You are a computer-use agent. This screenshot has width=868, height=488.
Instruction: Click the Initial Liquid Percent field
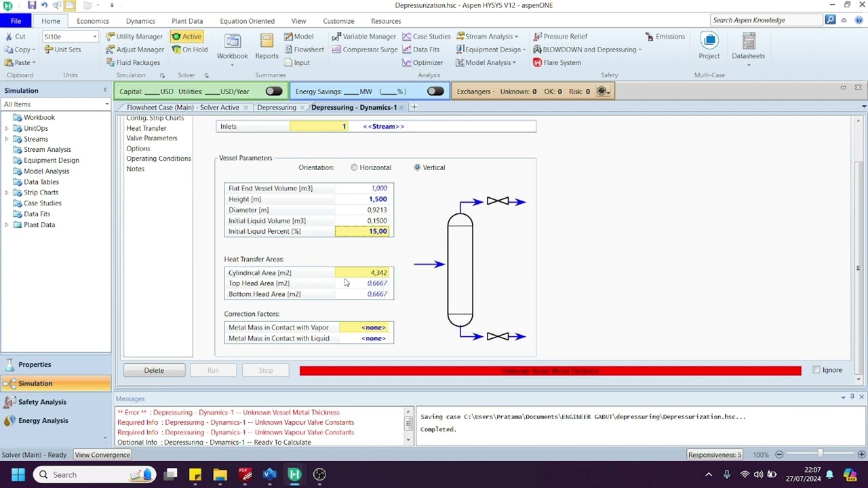pos(363,231)
